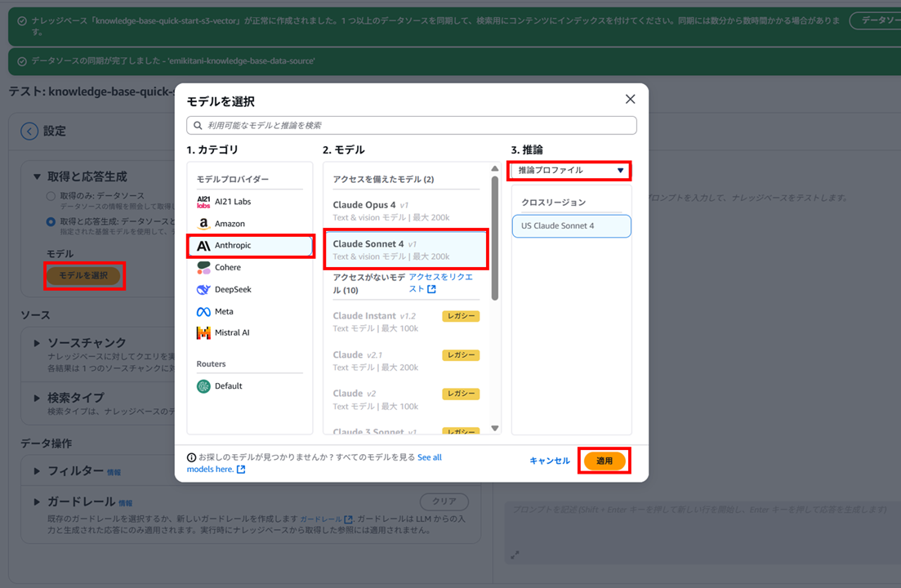This screenshot has height=588, width=901.
Task: Click the レガシー badge on Claude Instant
Action: [461, 316]
